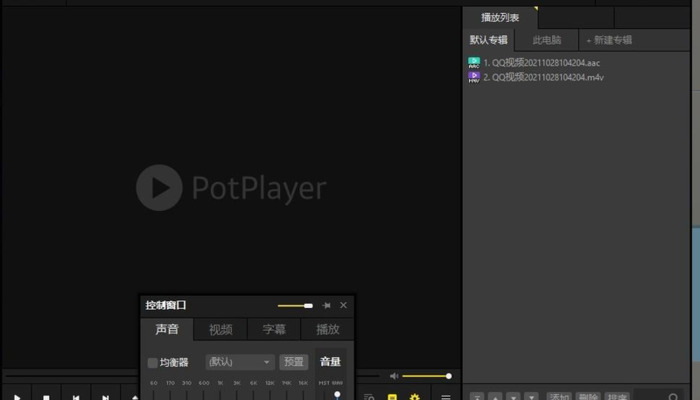Image resolution: width=700 pixels, height=400 pixels.
Task: Enable the 均衡器 checkbox
Action: click(x=153, y=362)
